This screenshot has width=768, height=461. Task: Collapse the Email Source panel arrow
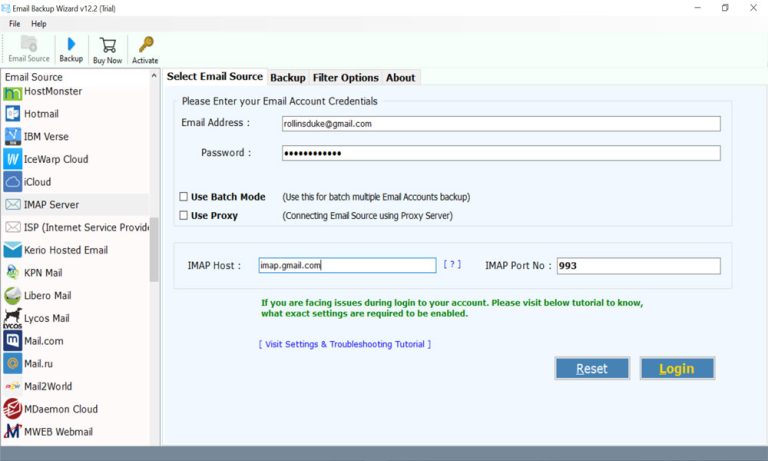coord(154,76)
